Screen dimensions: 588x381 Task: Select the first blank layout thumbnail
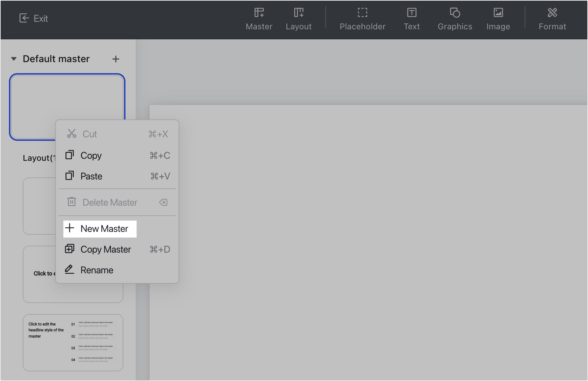39,206
